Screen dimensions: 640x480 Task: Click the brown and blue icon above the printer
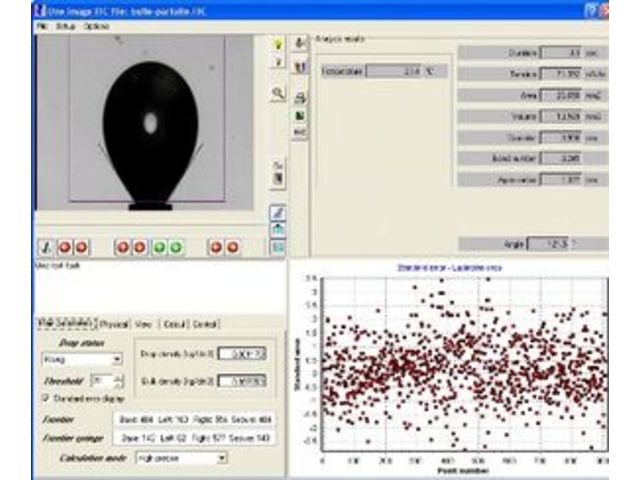(300, 67)
